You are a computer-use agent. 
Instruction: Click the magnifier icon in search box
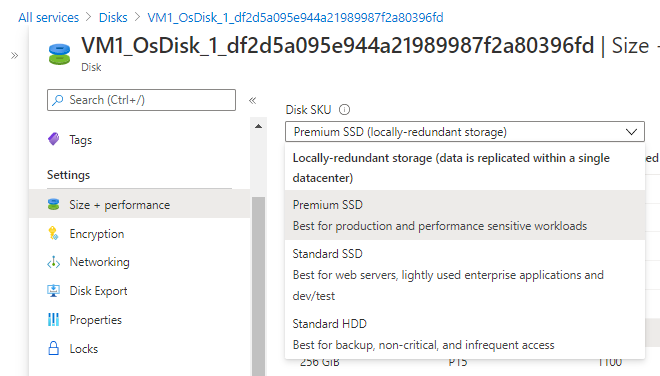58,100
